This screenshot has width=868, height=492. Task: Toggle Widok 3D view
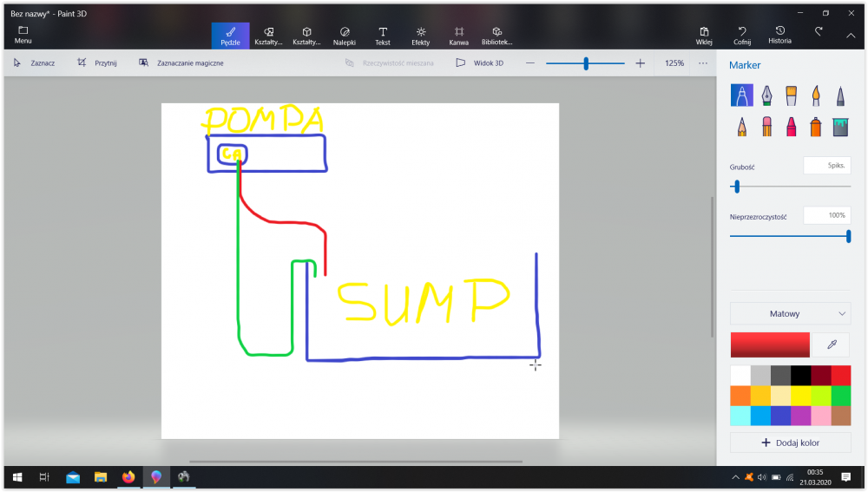coord(479,63)
